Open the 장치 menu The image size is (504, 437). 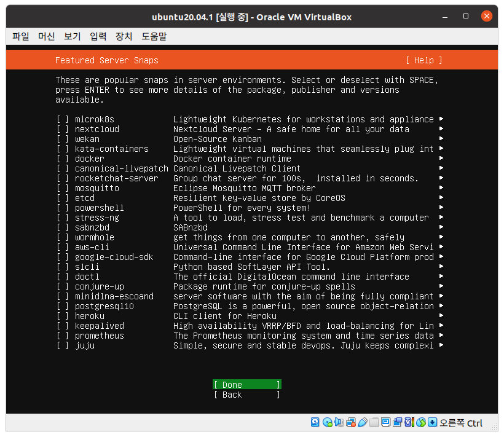124,36
